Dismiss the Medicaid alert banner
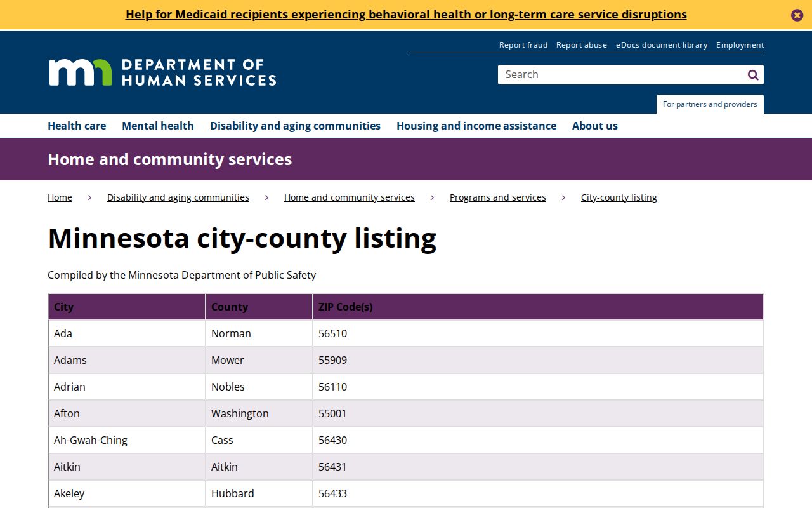The width and height of the screenshot is (812, 508). click(x=797, y=15)
